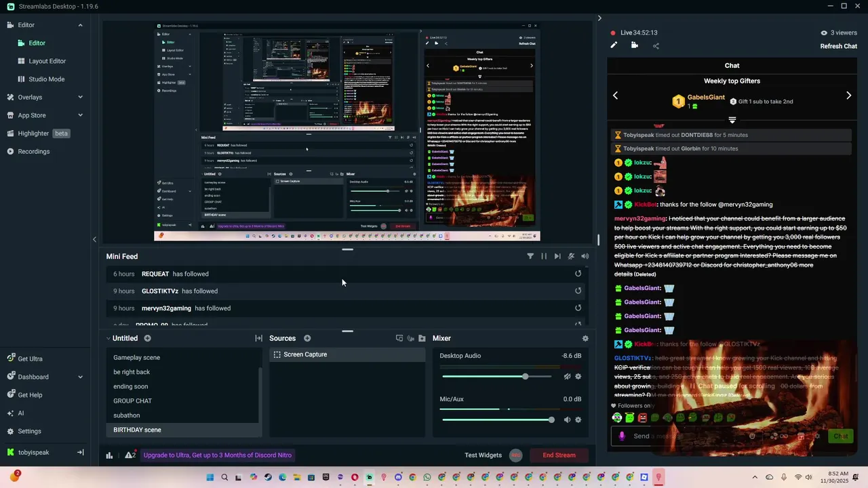This screenshot has width=868, height=488.
Task: Click the source dual-output display icon
Action: (x=399, y=338)
